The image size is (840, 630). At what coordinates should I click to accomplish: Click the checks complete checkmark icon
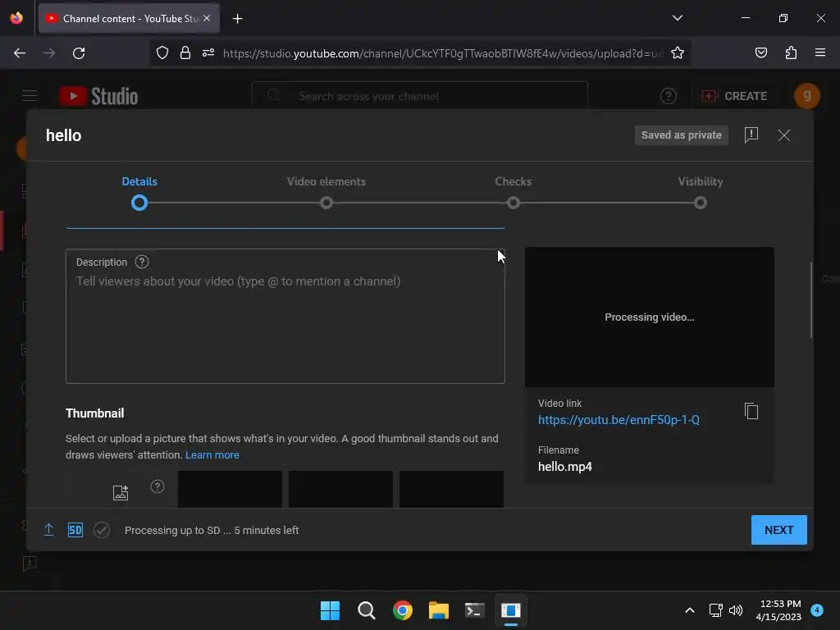[x=102, y=530]
